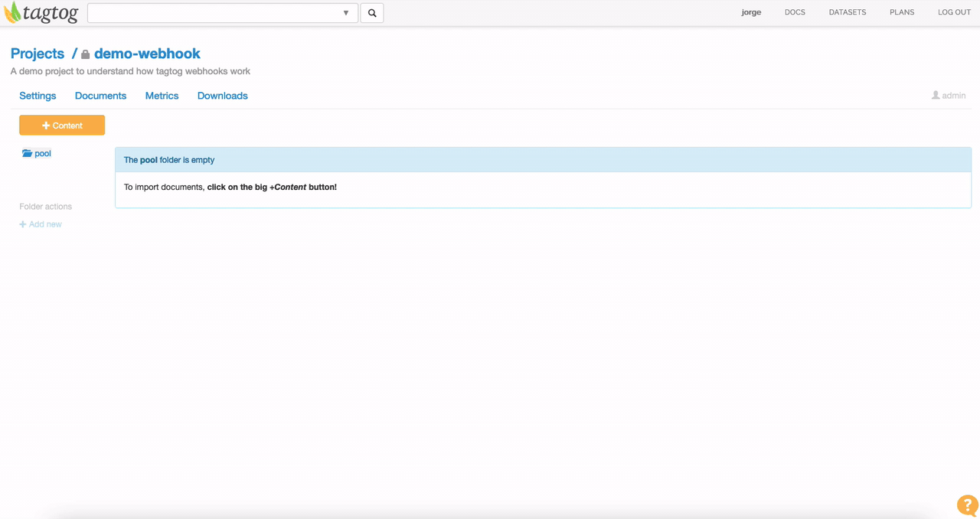Screen dimensions: 980x519
Task: Click the 'Folder actions' label
Action: [x=45, y=207]
